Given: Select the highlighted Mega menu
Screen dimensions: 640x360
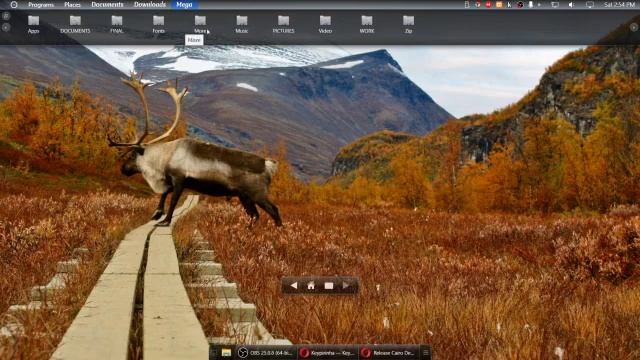Looking at the screenshot, I should coord(184,4).
